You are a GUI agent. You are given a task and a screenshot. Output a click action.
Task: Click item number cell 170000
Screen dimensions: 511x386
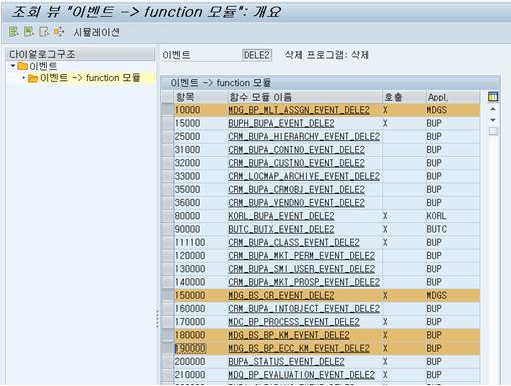200,322
